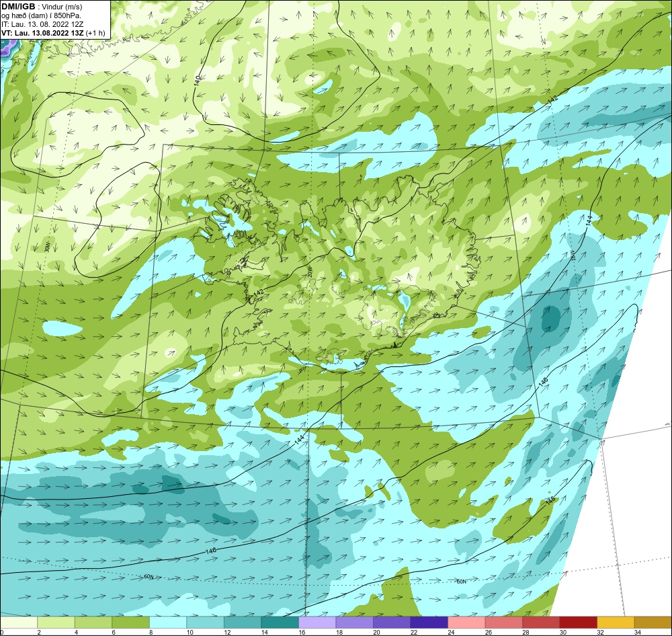This screenshot has height=636, width=672.
Task: Click the '60N' latitude label in the southwest
Action: pyautogui.click(x=149, y=577)
